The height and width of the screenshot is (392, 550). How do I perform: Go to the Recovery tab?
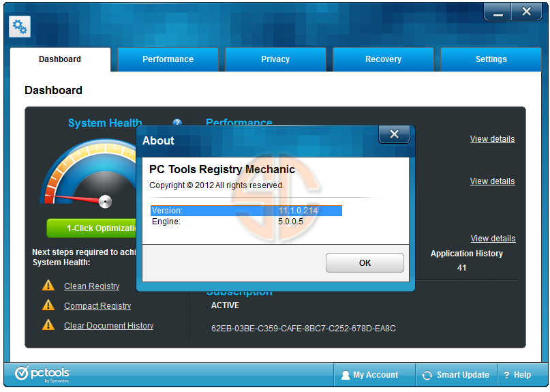tap(383, 59)
